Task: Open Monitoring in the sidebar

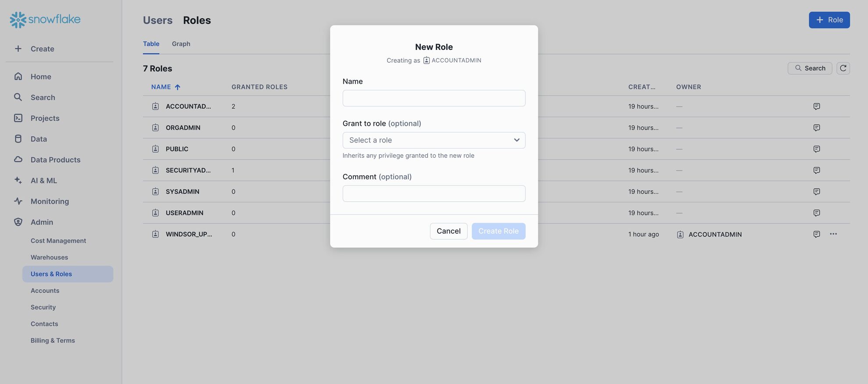Action: click(50, 201)
